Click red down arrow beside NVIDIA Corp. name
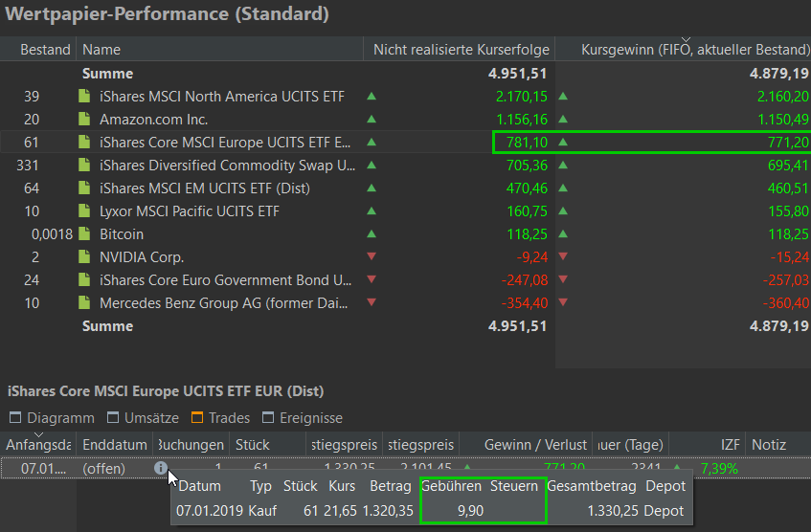This screenshot has width=811, height=532. pyautogui.click(x=372, y=256)
